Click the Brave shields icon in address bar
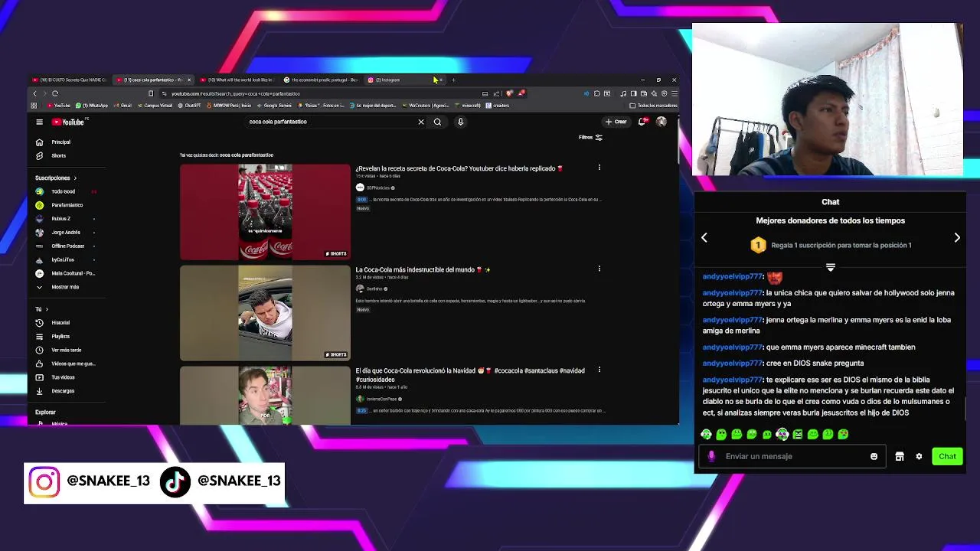This screenshot has width=980, height=551. 509,93
